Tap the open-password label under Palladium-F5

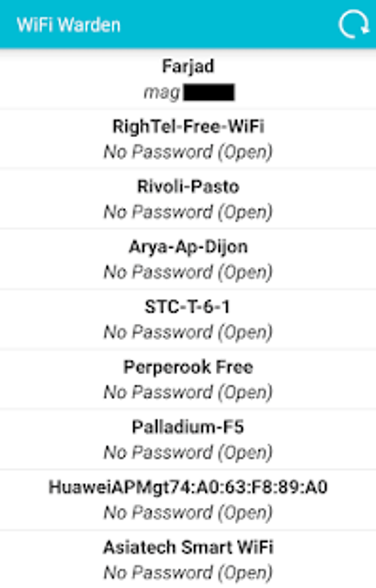coord(188,452)
